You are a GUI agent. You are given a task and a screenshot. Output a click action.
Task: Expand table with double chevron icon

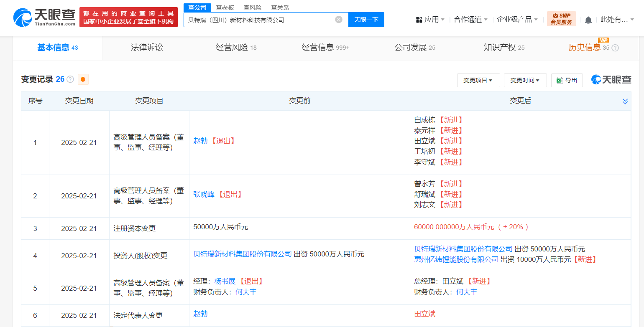(625, 101)
